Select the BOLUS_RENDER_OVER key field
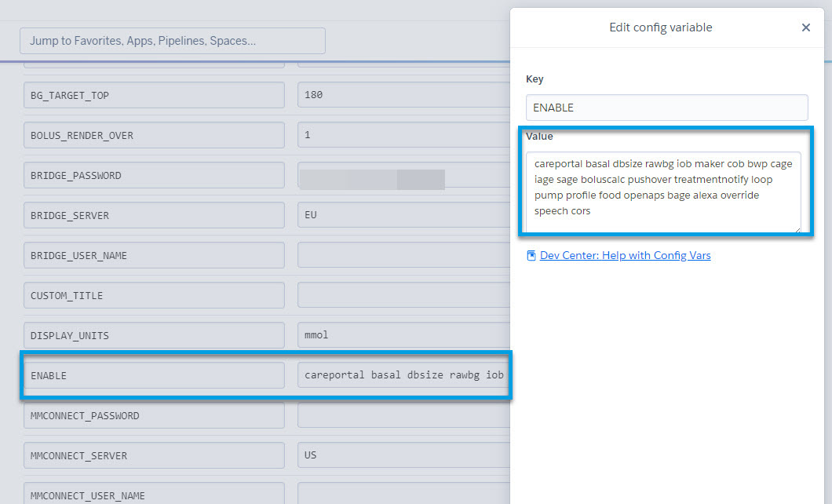The height and width of the screenshot is (504, 832). (x=154, y=135)
